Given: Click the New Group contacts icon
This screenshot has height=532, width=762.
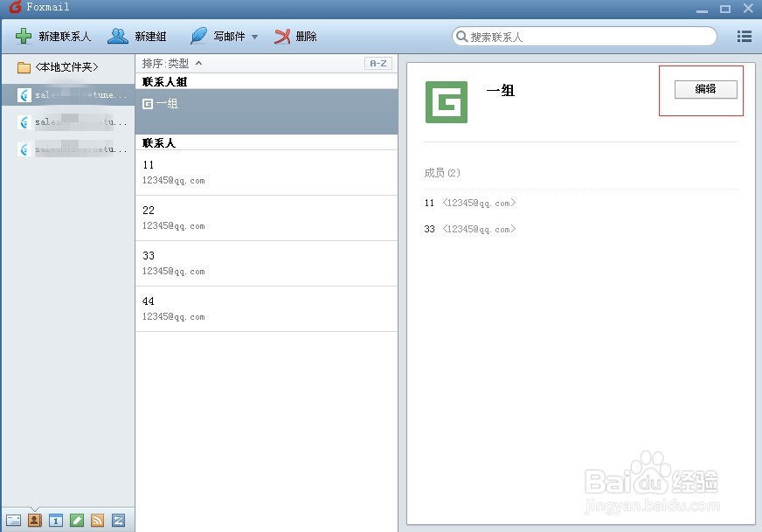Looking at the screenshot, I should pyautogui.click(x=117, y=36).
